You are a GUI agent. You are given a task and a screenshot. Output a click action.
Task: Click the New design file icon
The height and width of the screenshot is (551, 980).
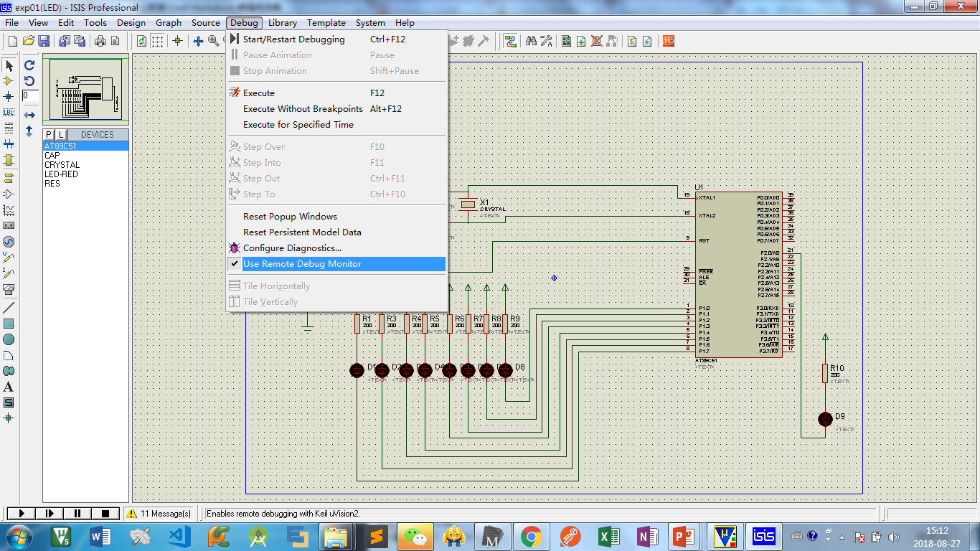pyautogui.click(x=12, y=41)
